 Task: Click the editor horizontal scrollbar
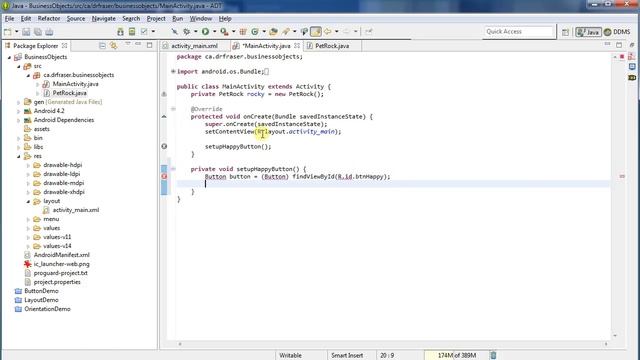(393, 344)
